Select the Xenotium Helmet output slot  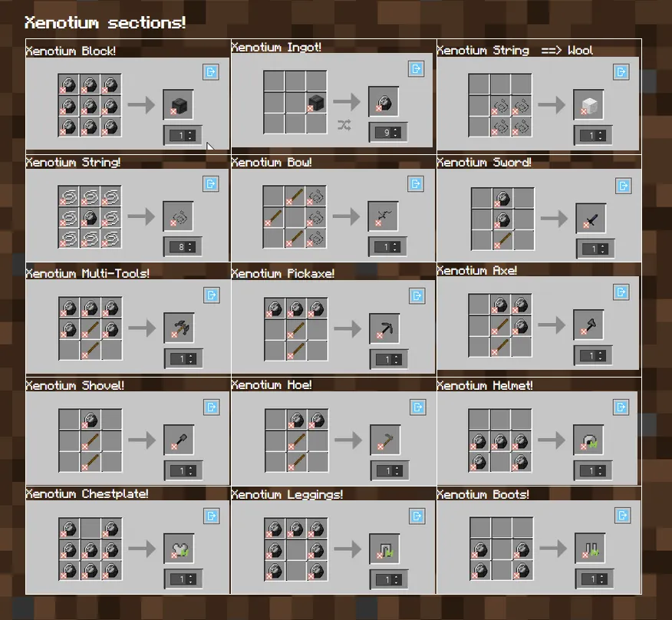click(x=589, y=440)
